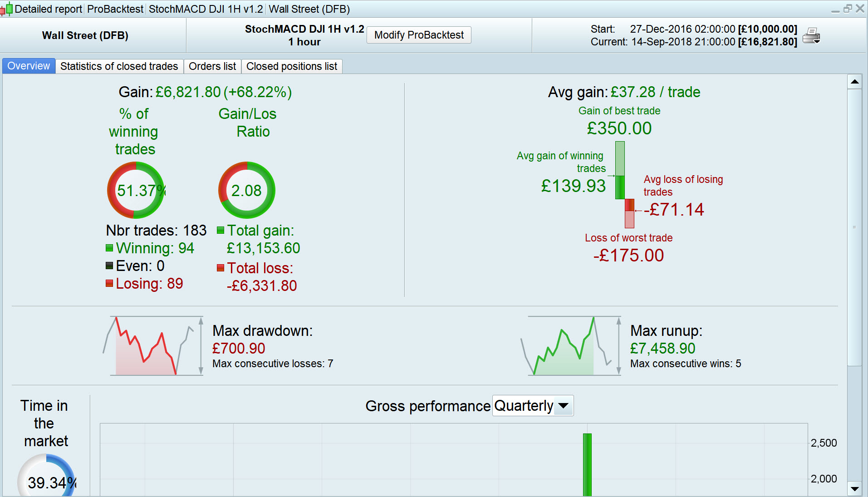Restore down the Detailed report window

tap(848, 9)
